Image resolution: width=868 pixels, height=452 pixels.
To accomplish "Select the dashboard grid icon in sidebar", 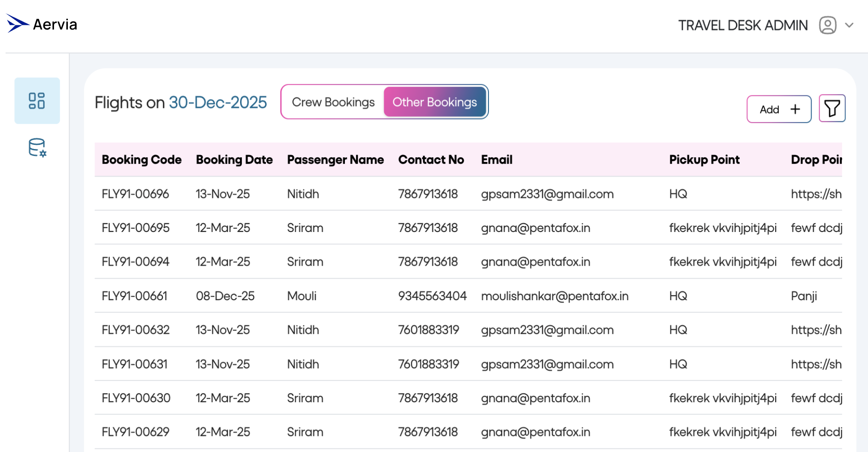I will 37,101.
